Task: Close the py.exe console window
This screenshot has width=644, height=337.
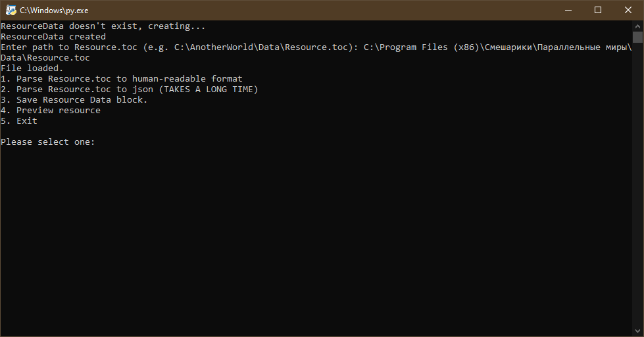Action: point(628,10)
